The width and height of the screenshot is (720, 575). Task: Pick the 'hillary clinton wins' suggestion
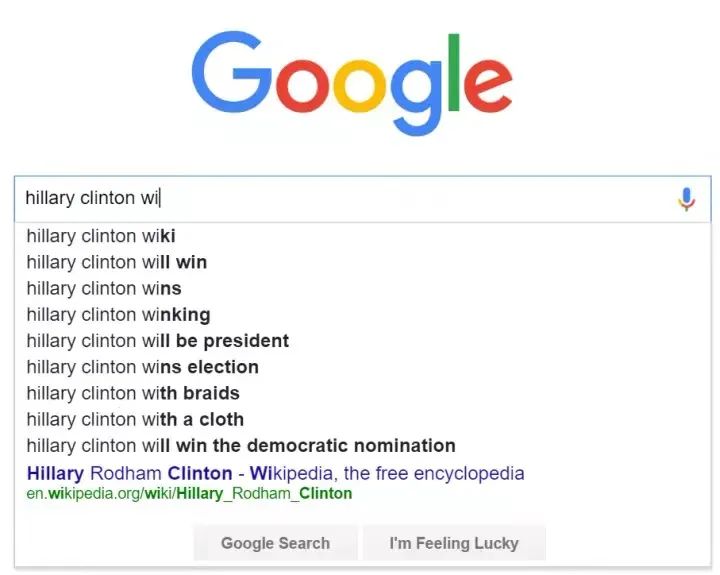pos(104,288)
